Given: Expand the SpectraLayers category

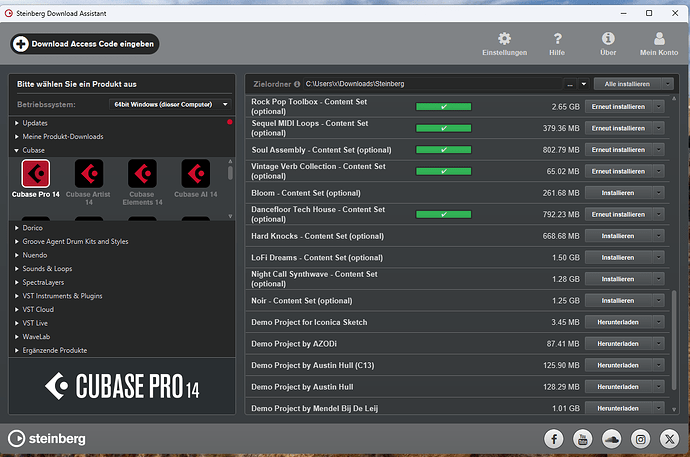Looking at the screenshot, I should [17, 282].
